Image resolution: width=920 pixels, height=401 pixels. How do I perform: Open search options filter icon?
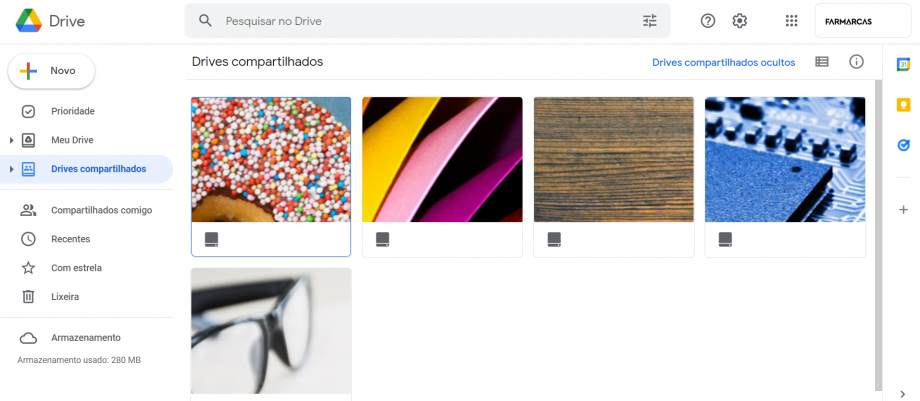[650, 21]
